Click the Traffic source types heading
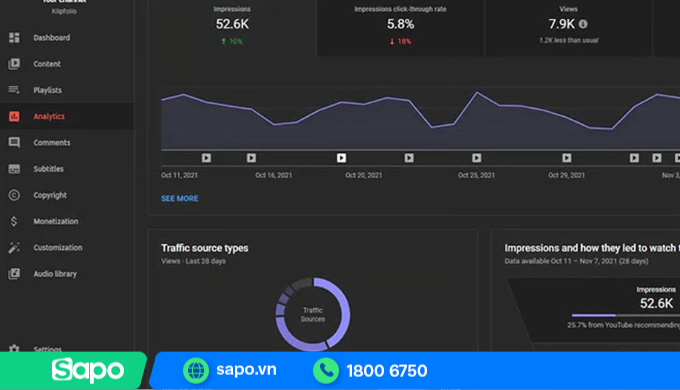 205,248
